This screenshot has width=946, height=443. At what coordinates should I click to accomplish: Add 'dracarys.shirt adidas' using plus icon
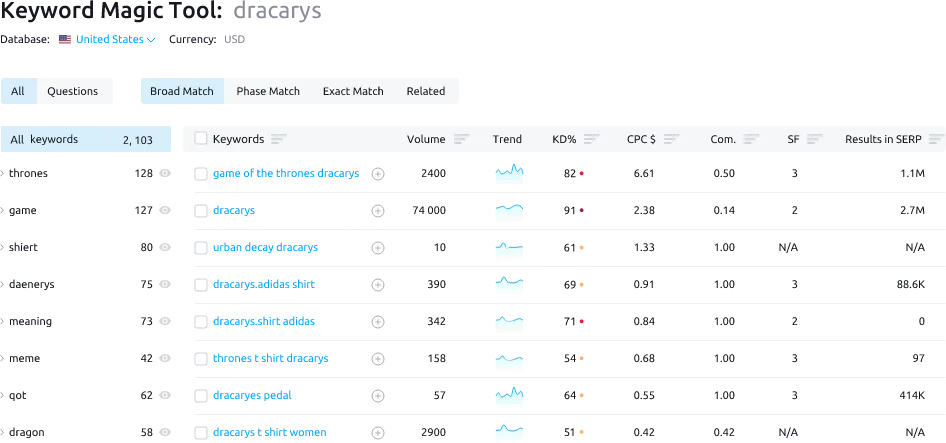[x=378, y=322]
